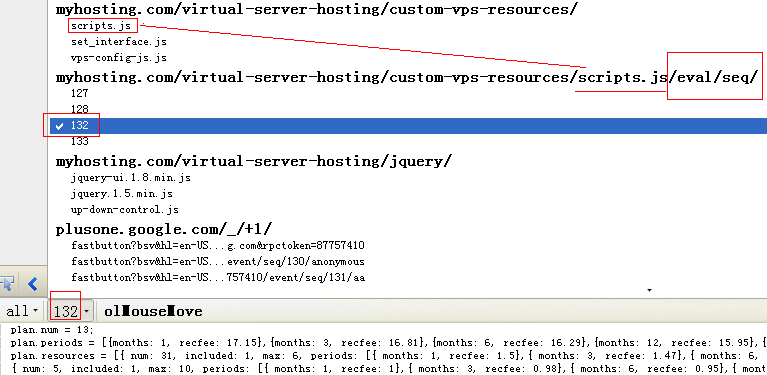
Task: Select fastbutton entry ending seq/131/aa
Action: point(218,278)
